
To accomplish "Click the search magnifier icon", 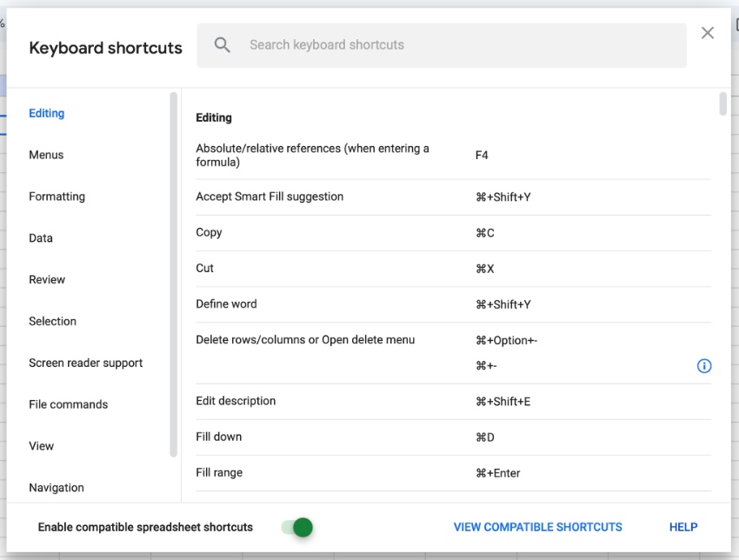I will click(222, 45).
